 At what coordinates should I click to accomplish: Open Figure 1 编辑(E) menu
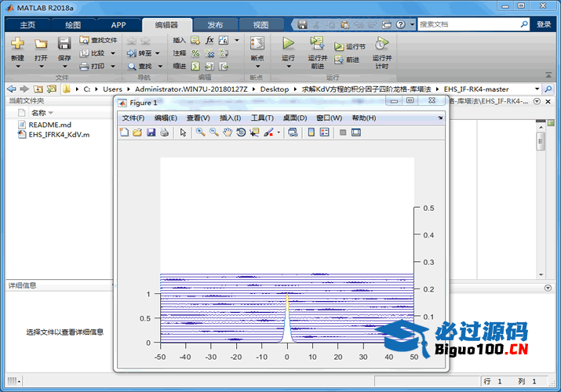pos(166,118)
